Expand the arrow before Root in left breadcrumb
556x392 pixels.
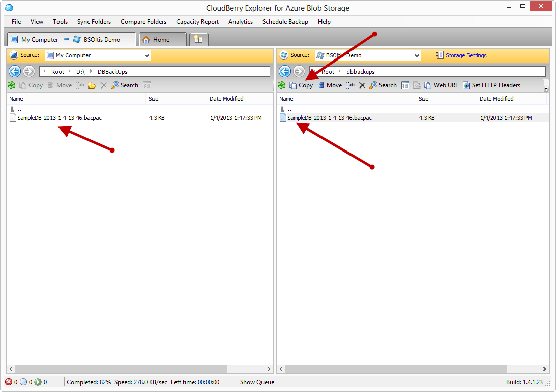tap(45, 71)
